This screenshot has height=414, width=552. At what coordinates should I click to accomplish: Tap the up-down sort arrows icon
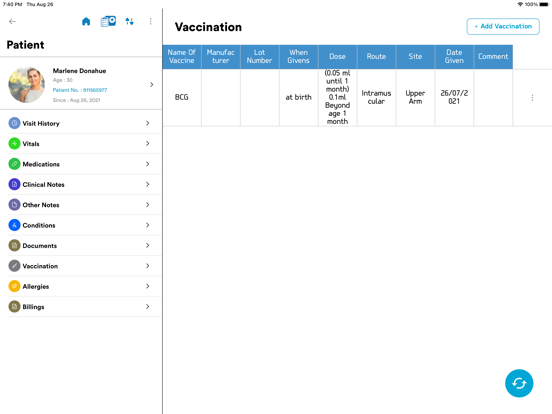click(130, 21)
